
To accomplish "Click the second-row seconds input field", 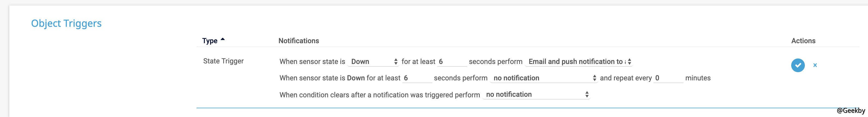I will click(417, 78).
